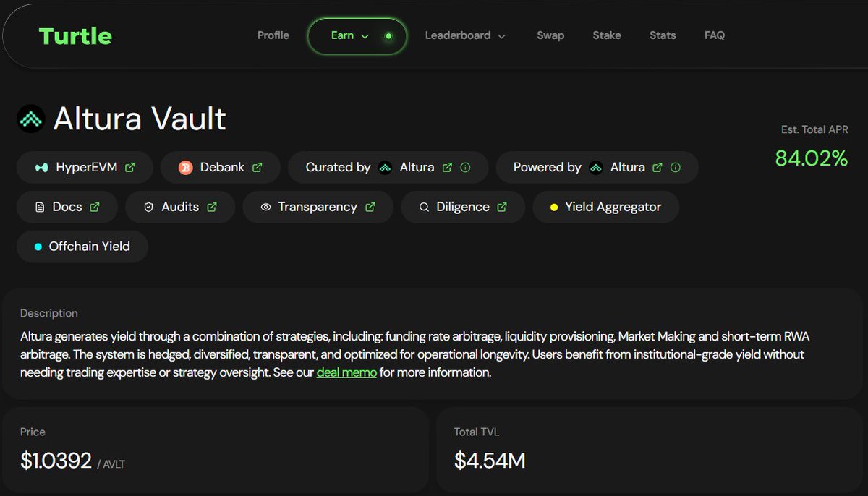Click the Altura Vault title
This screenshot has height=496, width=868.
click(x=140, y=119)
